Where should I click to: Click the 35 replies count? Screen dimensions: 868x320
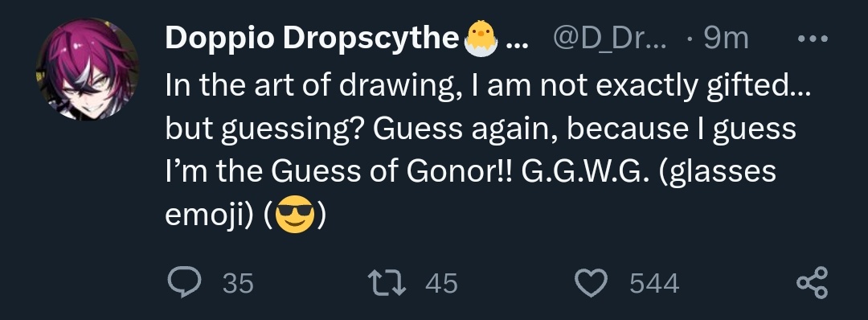(238, 284)
